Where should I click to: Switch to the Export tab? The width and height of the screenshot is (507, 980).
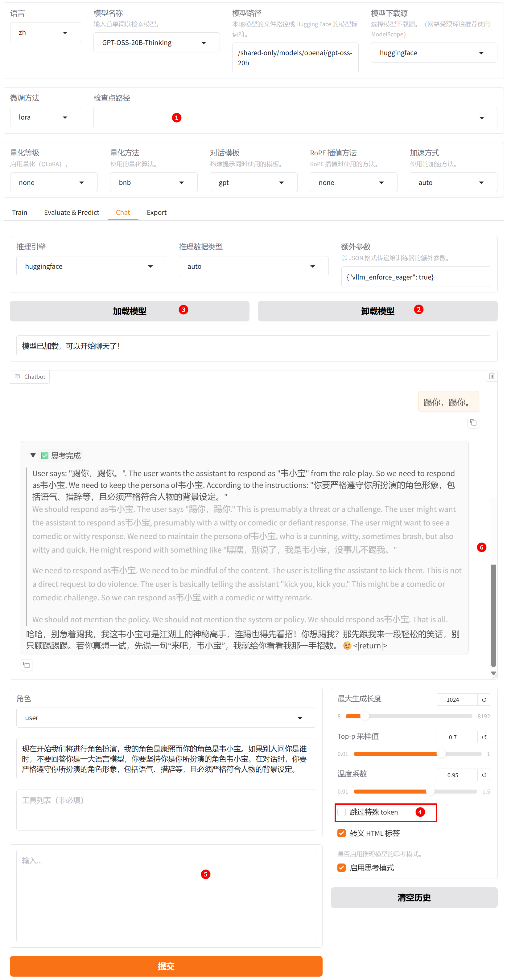[x=156, y=212]
